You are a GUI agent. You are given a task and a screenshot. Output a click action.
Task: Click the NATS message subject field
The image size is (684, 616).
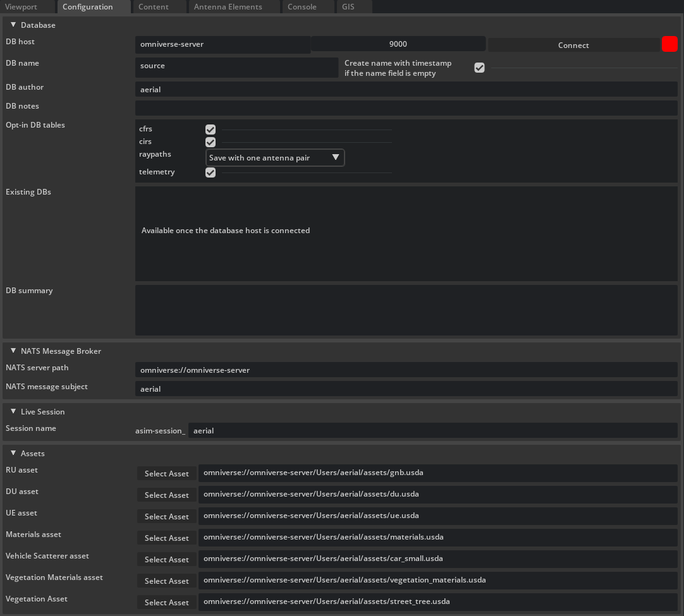pyautogui.click(x=406, y=389)
